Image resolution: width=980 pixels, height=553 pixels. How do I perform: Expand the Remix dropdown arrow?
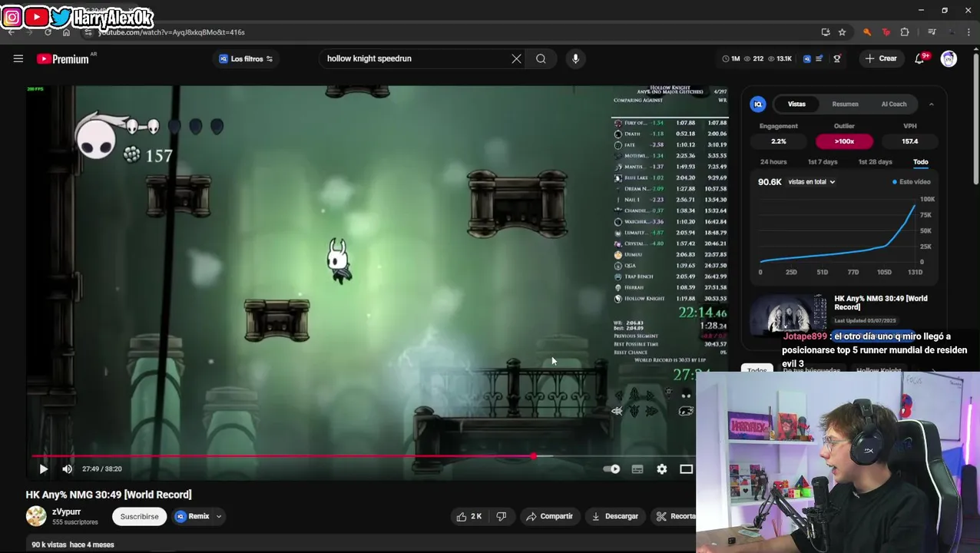219,516
